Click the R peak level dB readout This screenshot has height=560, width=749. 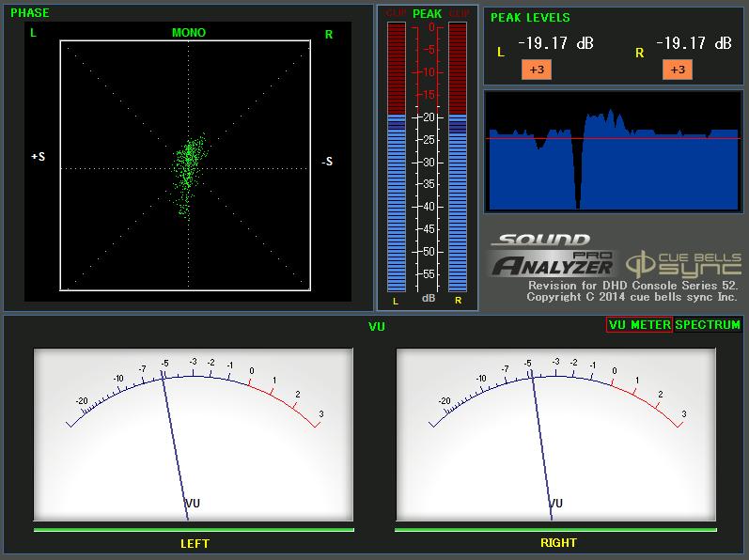click(694, 44)
